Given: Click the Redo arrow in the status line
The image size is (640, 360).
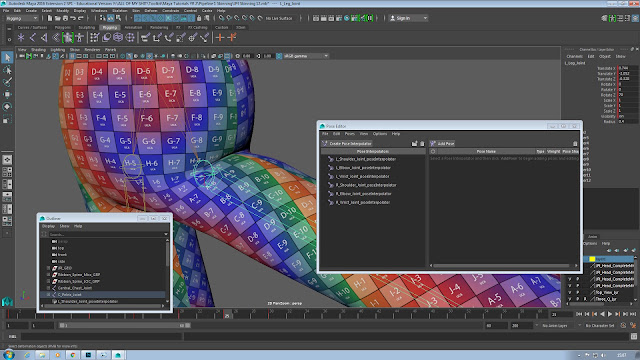Looking at the screenshot, I should [80, 18].
